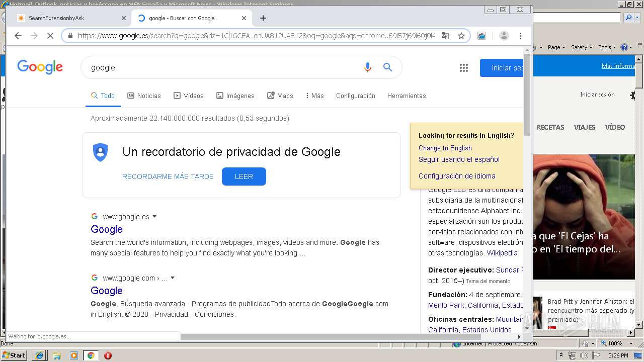
Task: Open the Wikipedia link in knowledge panel
Action: [x=502, y=253]
